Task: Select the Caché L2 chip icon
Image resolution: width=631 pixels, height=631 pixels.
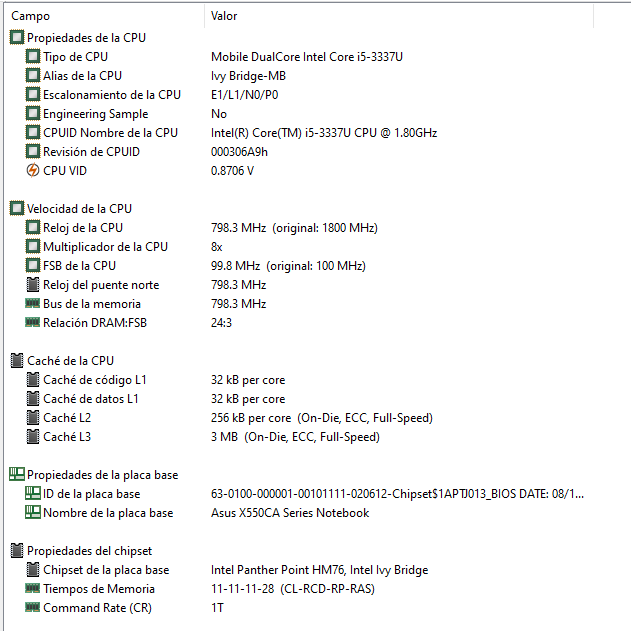Action: point(33,418)
